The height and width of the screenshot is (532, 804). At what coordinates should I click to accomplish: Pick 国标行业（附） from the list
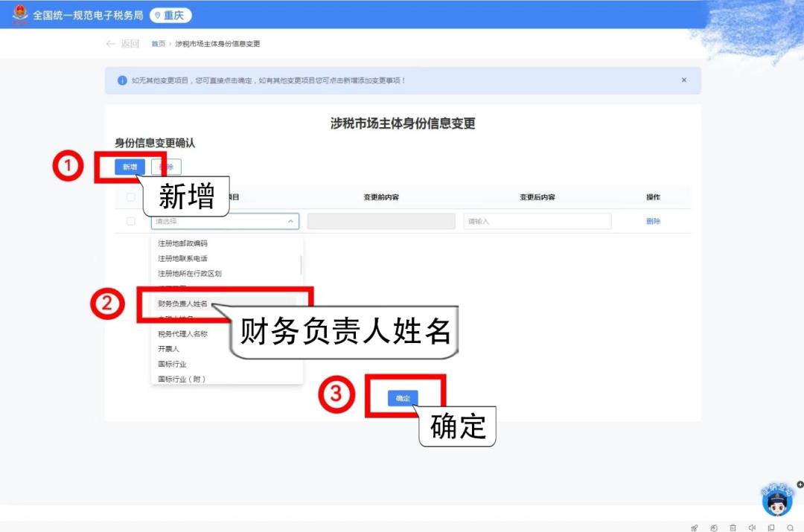[182, 379]
